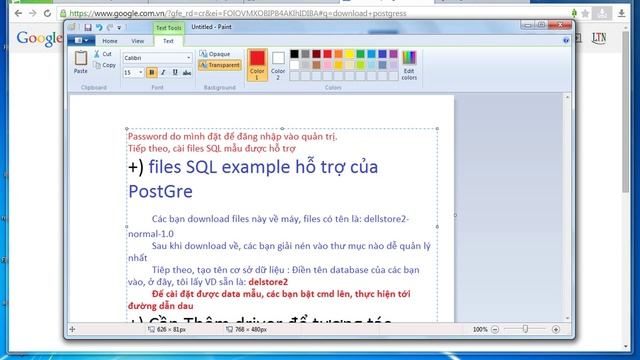Viewport: 640px width, 360px height.
Task: Click the Paint canvas vertical scrollbar
Action: click(567, 207)
